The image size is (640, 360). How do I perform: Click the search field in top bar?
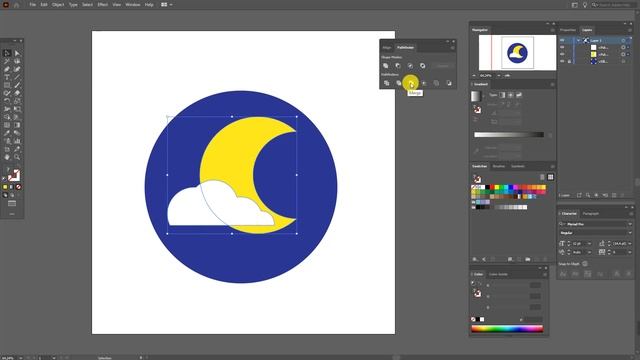[613, 5]
